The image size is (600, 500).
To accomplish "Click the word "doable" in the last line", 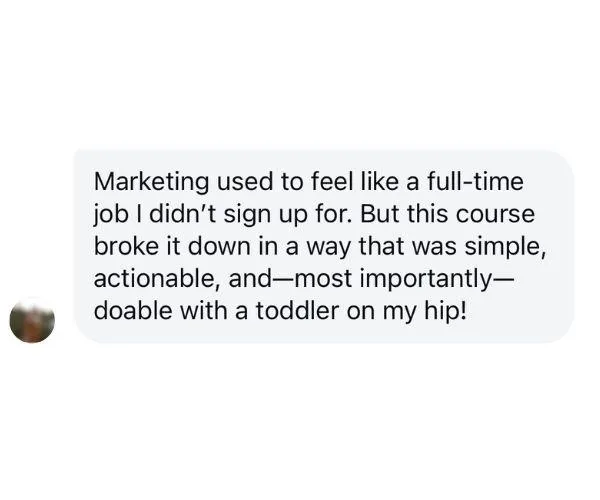I will tap(134, 311).
